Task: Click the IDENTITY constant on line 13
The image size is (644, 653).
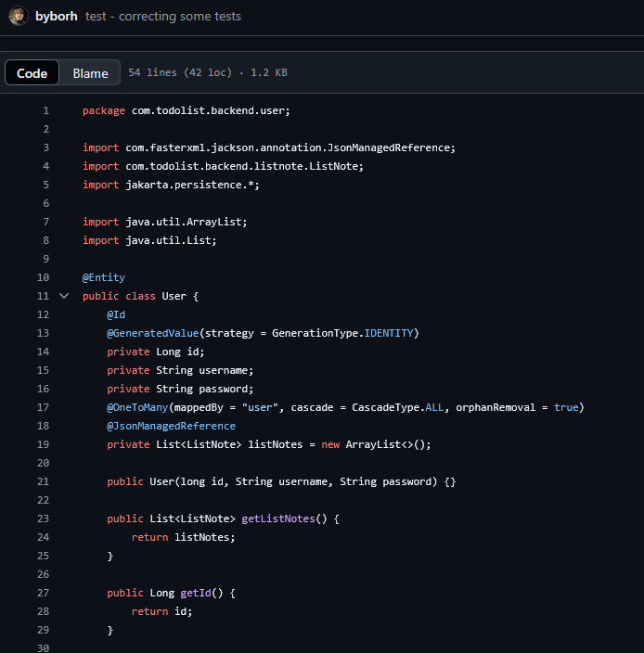Action: tap(388, 333)
